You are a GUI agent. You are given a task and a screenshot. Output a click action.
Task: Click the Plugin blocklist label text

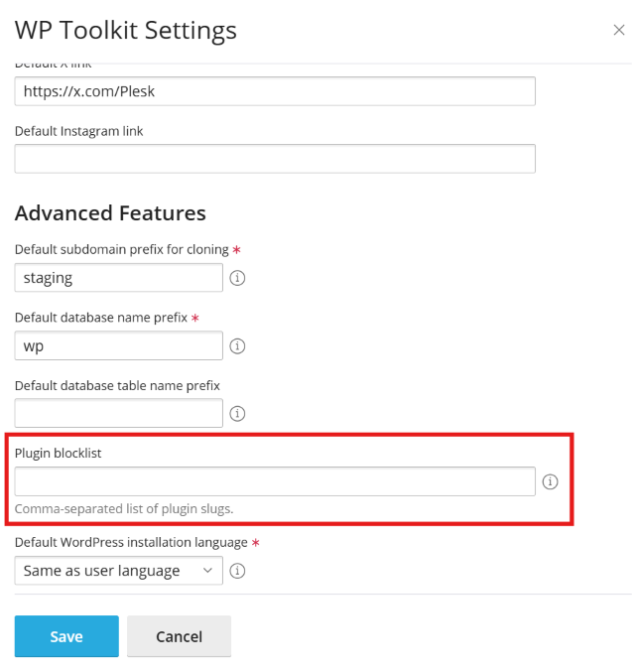click(59, 453)
